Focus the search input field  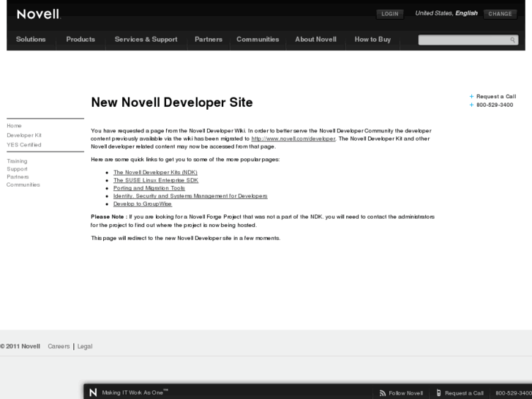click(x=463, y=40)
